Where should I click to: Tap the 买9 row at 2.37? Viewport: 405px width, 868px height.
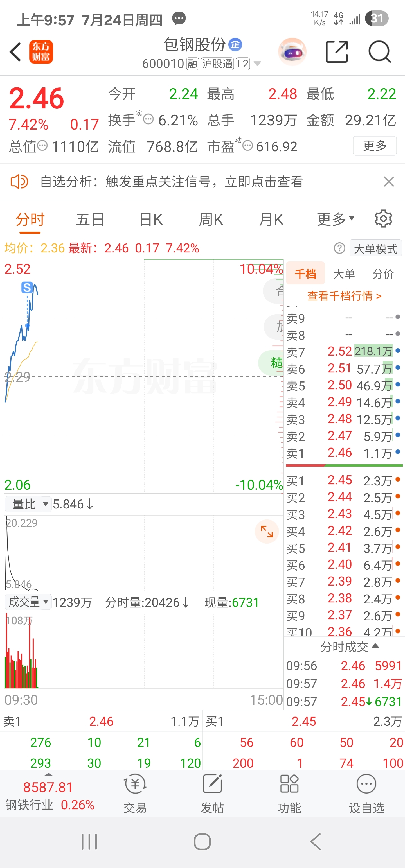[344, 615]
